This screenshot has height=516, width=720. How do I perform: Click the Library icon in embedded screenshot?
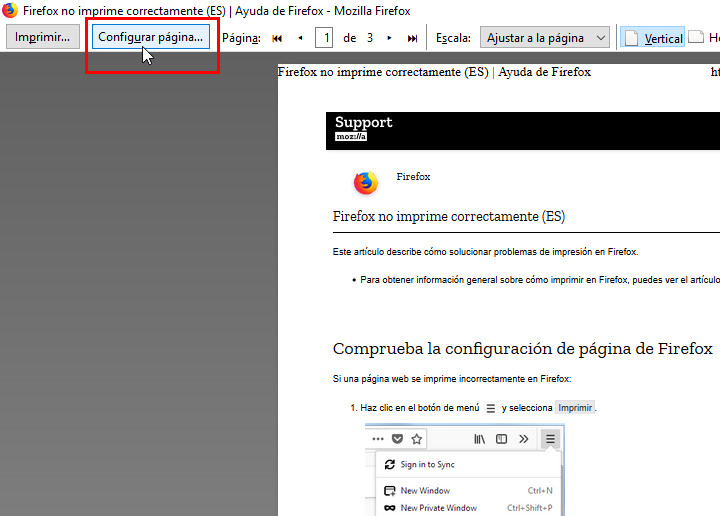(x=480, y=439)
